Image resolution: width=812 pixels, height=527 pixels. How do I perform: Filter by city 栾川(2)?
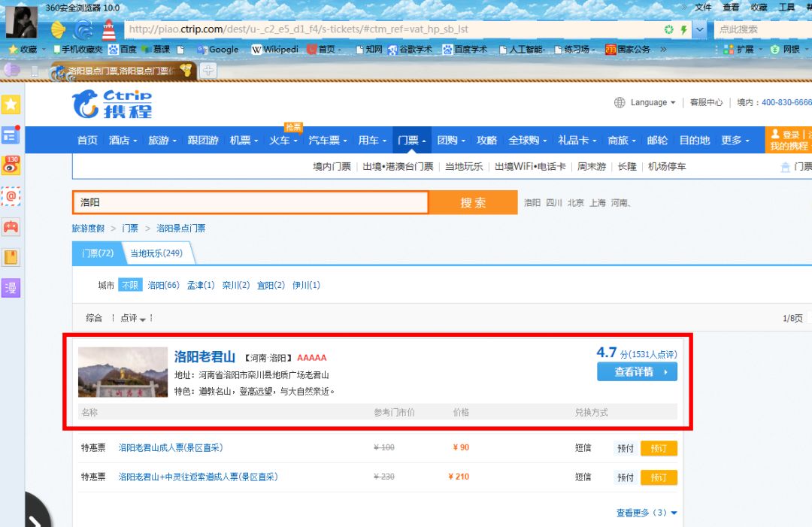tap(236, 285)
